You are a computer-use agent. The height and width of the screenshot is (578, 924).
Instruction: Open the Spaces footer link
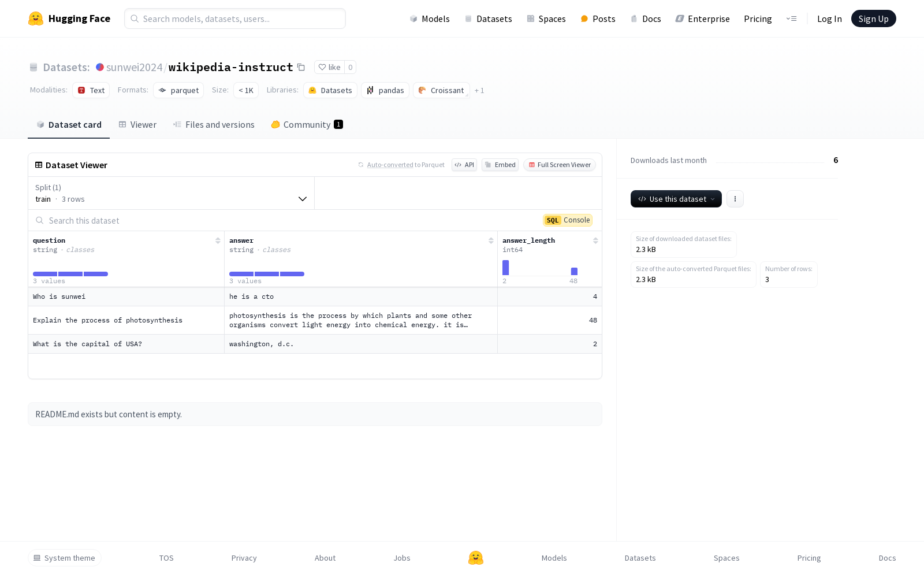[x=726, y=558]
